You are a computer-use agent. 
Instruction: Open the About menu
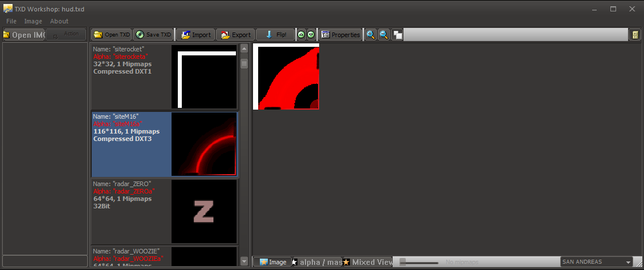[x=59, y=21]
